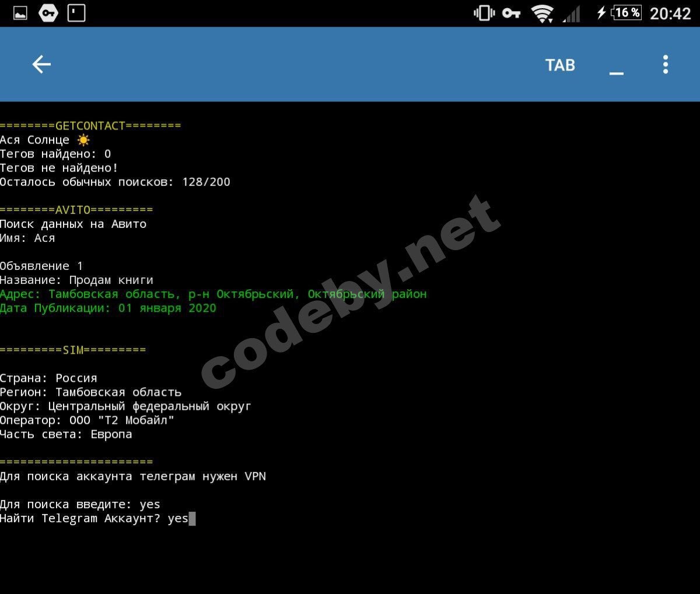Image resolution: width=700 pixels, height=594 pixels.
Task: Click the GETCONTACT section header
Action: point(90,125)
